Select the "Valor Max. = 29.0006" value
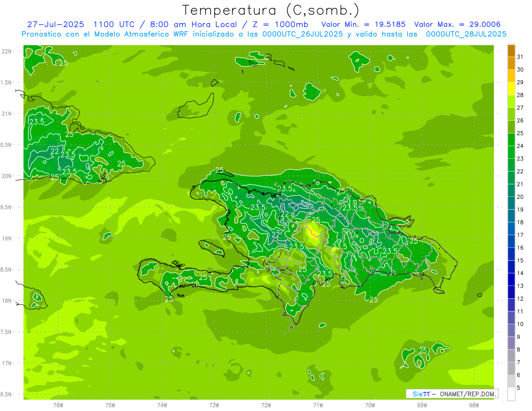The height and width of the screenshot is (411, 532). [458, 24]
